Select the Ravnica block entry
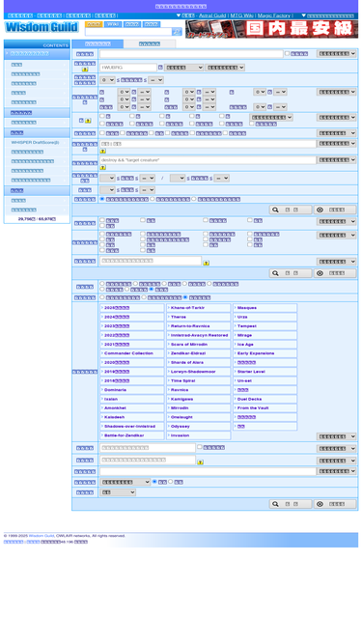This screenshot has width=362, height=644. (x=199, y=390)
